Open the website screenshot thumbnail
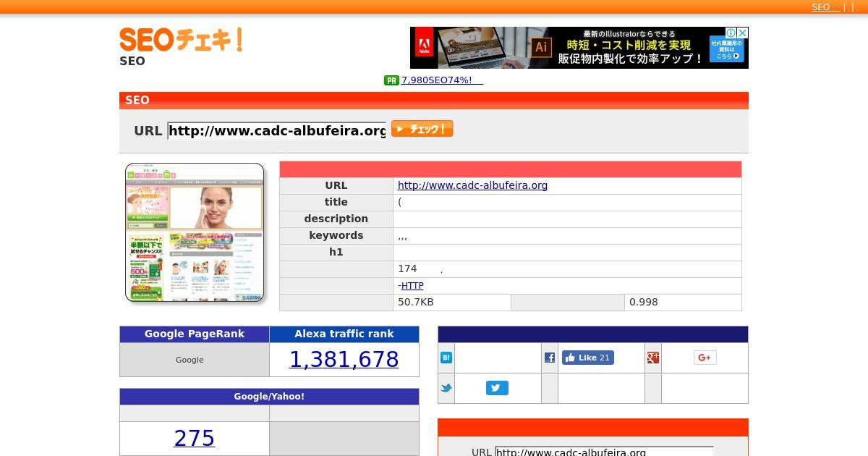 pyautogui.click(x=195, y=232)
